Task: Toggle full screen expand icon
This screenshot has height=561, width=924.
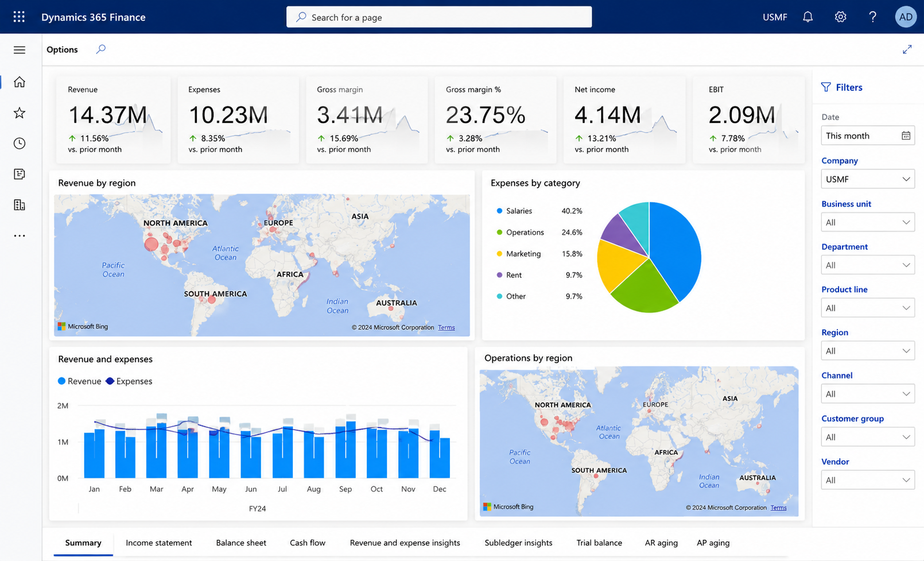Action: point(907,49)
